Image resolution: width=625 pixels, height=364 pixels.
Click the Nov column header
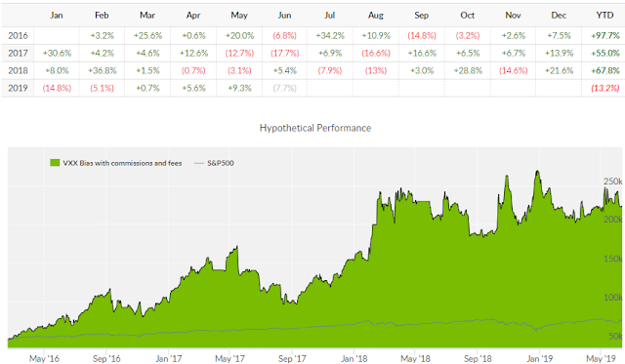click(513, 16)
